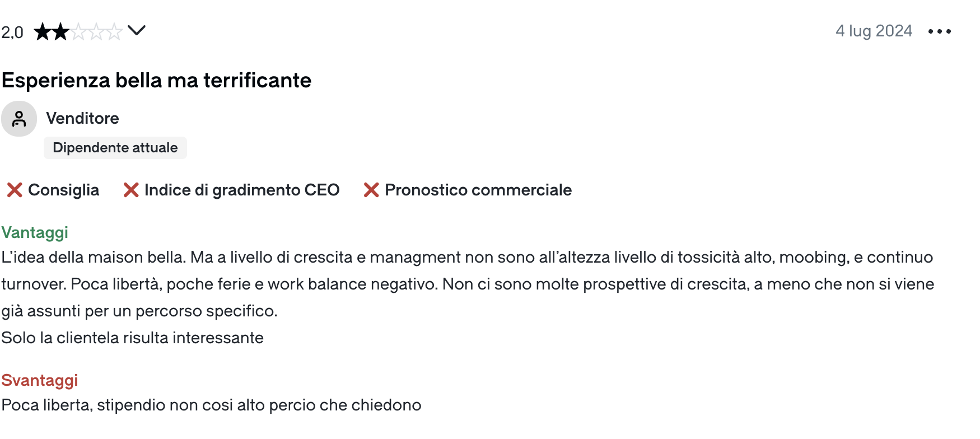Expand the rating breakdown chevron
The width and height of the screenshot is (980, 439).
pyautogui.click(x=137, y=30)
